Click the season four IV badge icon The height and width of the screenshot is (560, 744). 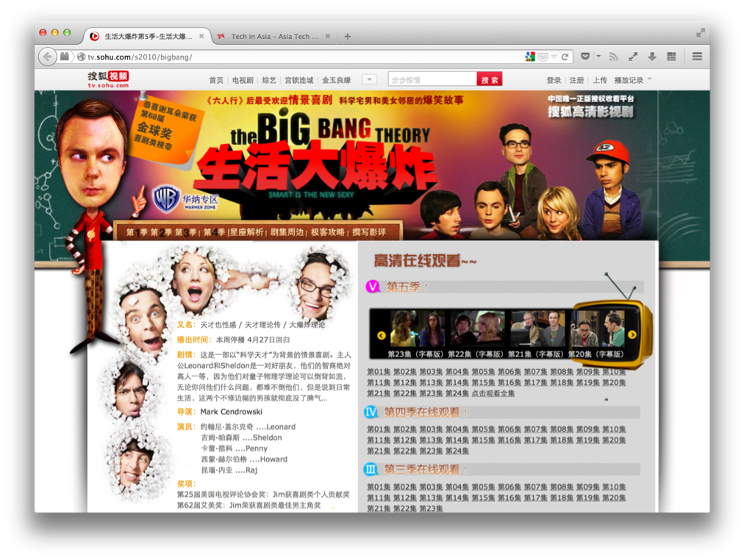[371, 412]
